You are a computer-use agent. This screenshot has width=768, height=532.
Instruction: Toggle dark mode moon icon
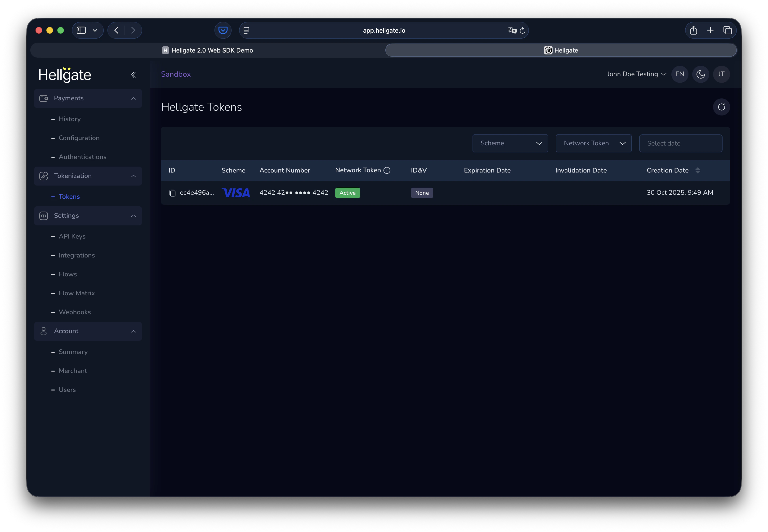coord(701,74)
